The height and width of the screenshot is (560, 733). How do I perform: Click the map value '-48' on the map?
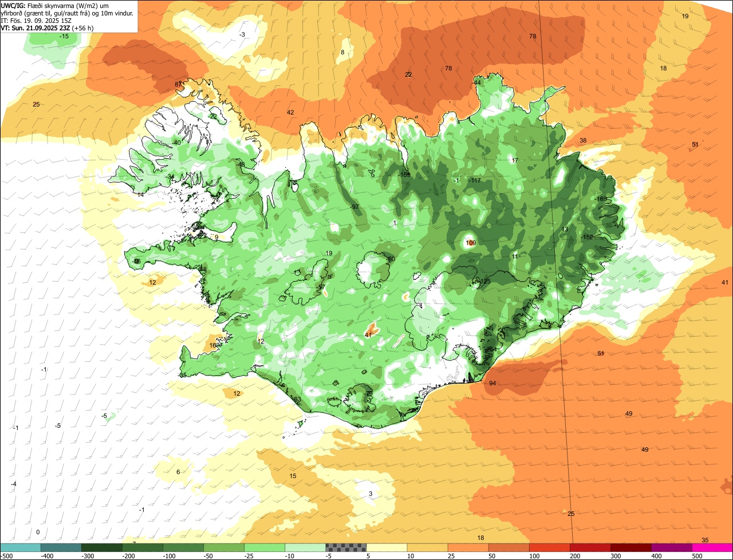[241, 164]
